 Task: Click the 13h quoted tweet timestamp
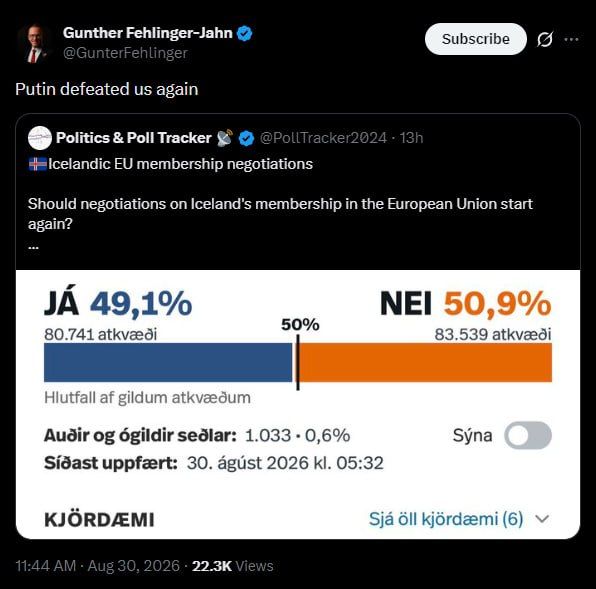(411, 138)
